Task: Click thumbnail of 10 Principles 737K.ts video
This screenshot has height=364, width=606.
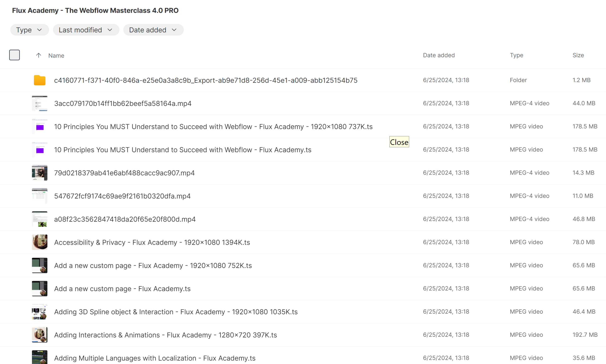Action: coord(40,127)
